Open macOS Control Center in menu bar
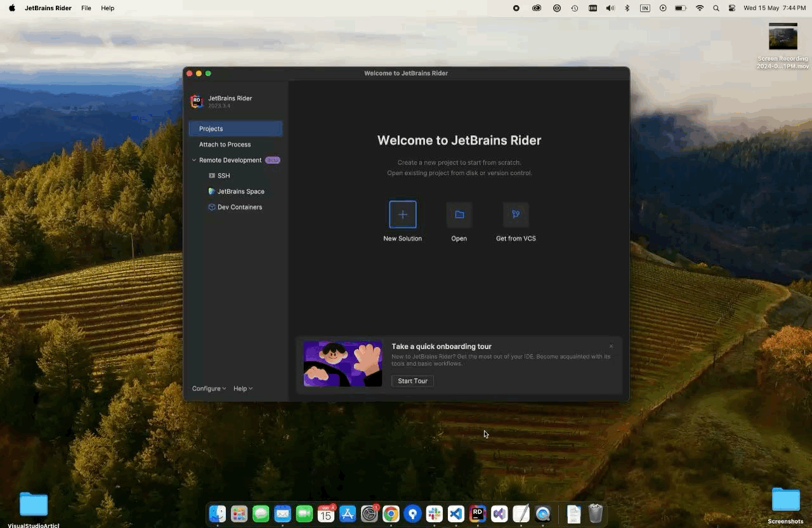The height and width of the screenshot is (528, 812). point(731,8)
